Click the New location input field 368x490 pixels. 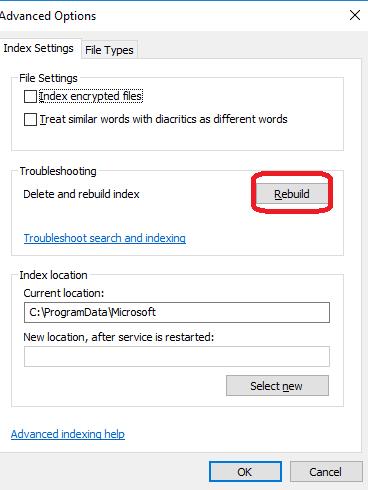click(177, 356)
